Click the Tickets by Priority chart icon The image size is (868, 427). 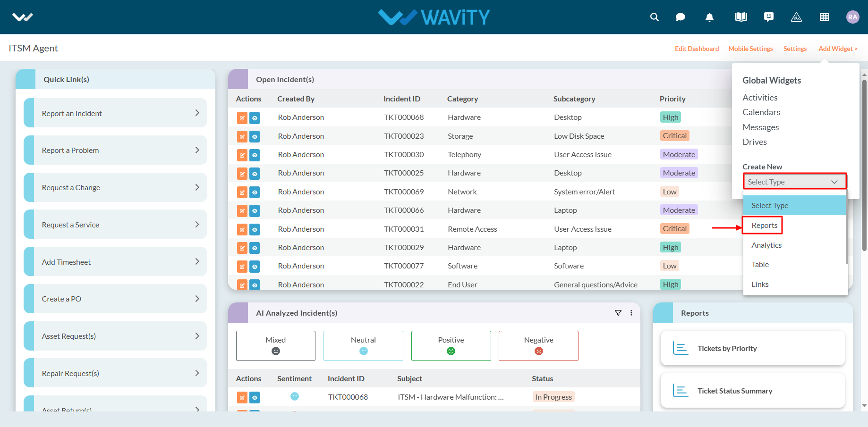(x=681, y=348)
